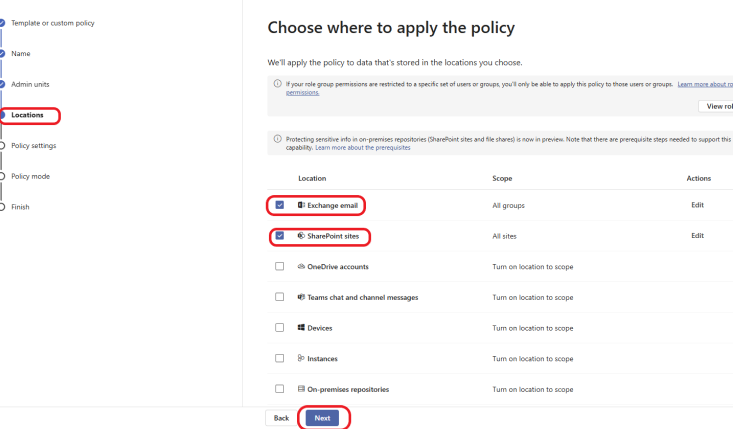Viewport: 733px width, 429px height.
Task: Tick the Devices location checkbox
Action: pos(280,328)
